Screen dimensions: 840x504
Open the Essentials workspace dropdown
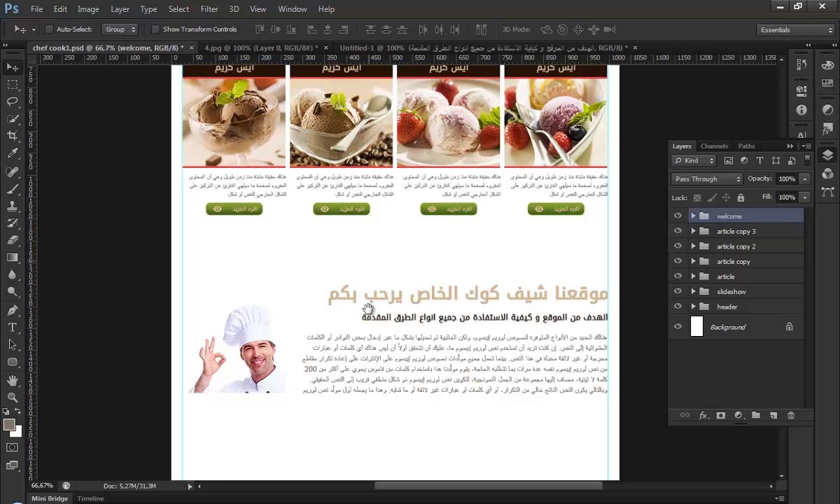click(x=796, y=29)
